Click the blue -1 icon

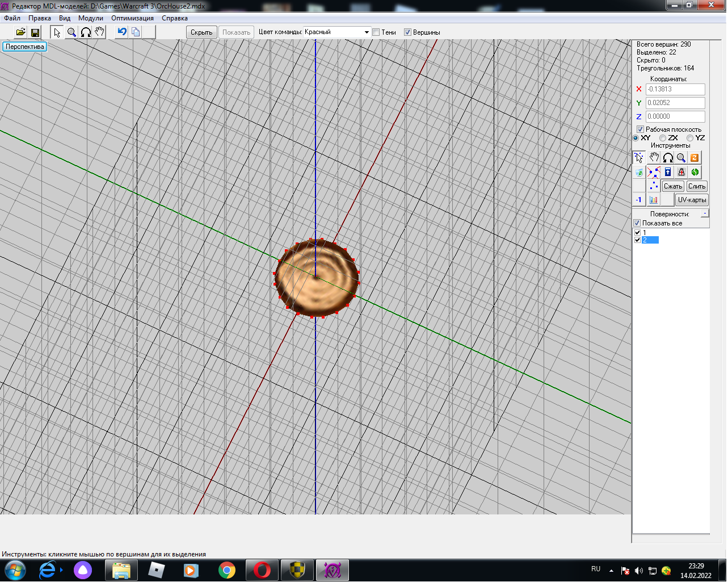tap(639, 200)
